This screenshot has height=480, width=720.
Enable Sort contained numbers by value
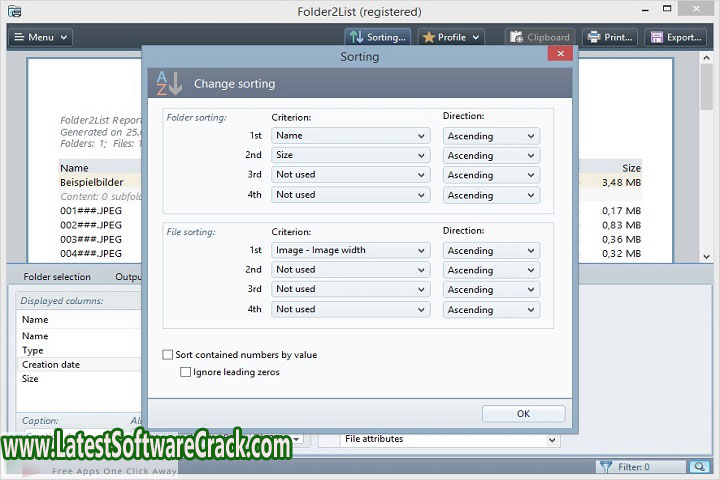(168, 355)
